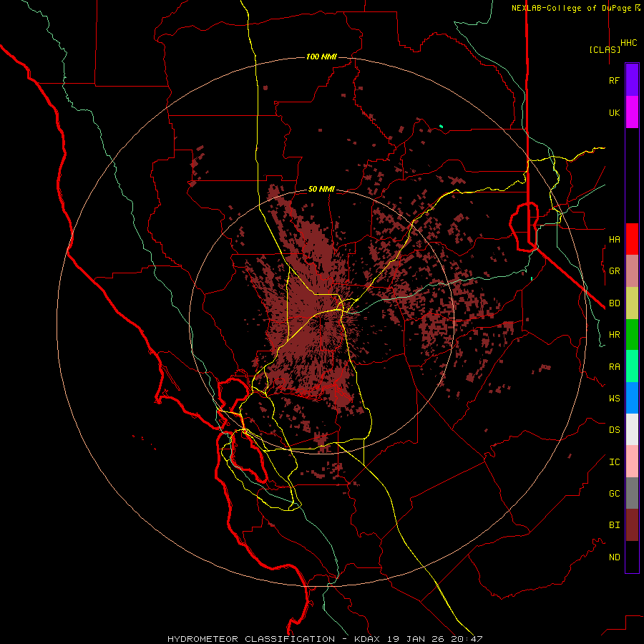The height and width of the screenshot is (644, 644).
Task: Click the BD legend label
Action: click(x=614, y=303)
